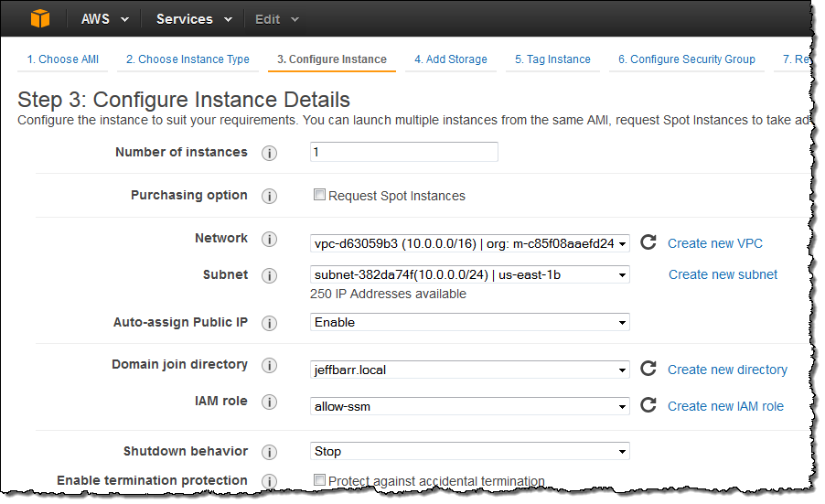
Task: Click info icon next to Domain join directory
Action: point(269,365)
